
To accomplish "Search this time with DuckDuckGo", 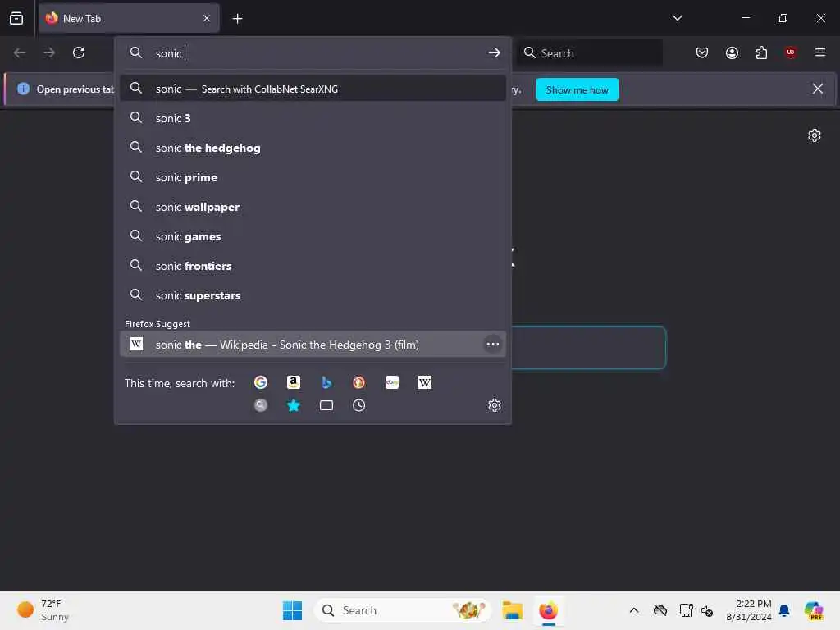I will pyautogui.click(x=359, y=382).
